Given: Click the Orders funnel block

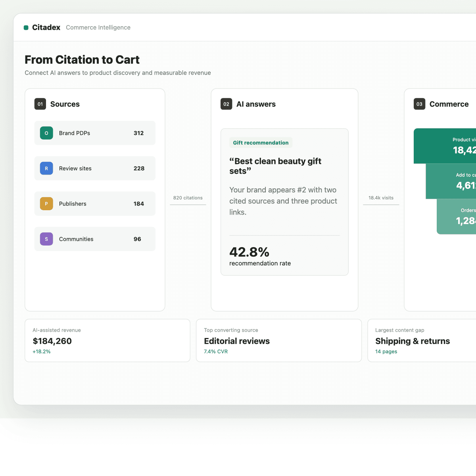Looking at the screenshot, I should tap(456, 217).
